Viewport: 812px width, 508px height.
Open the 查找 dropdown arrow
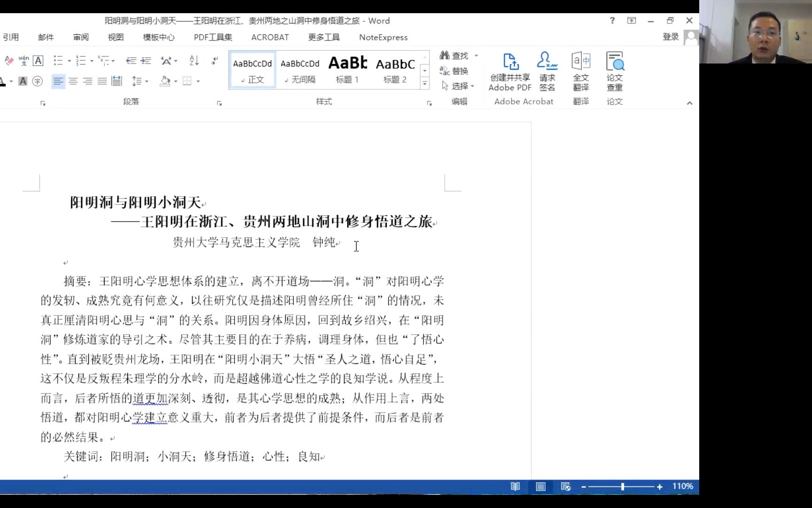tap(476, 56)
